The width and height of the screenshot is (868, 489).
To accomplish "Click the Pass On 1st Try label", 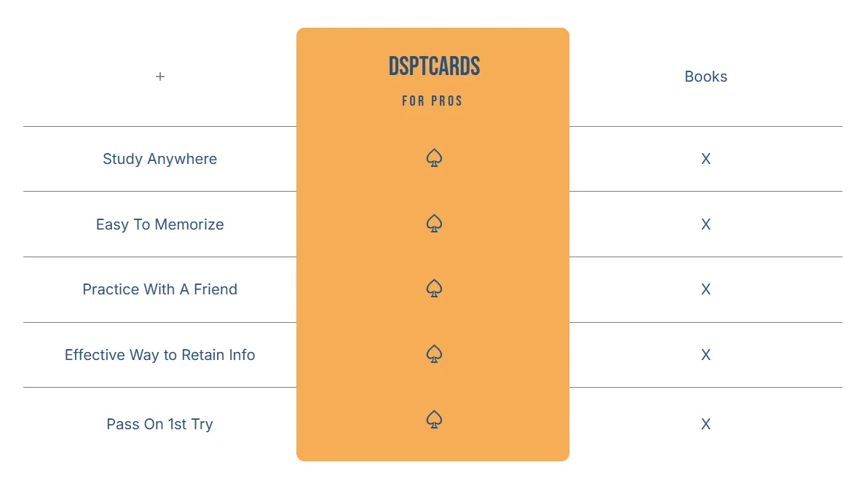I will (x=160, y=424).
